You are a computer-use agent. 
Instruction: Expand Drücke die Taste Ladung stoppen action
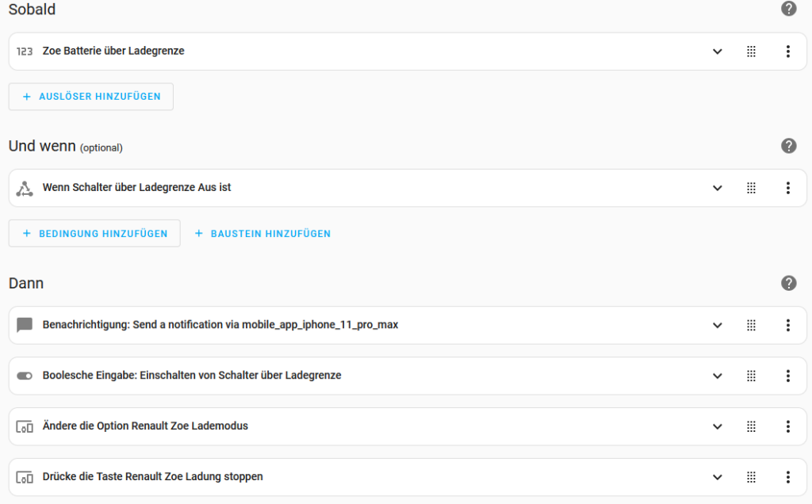point(717,477)
